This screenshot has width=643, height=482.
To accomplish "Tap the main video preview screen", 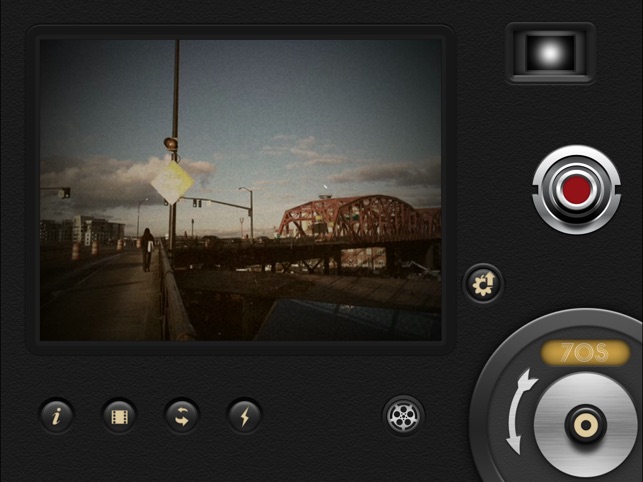I will [x=241, y=190].
